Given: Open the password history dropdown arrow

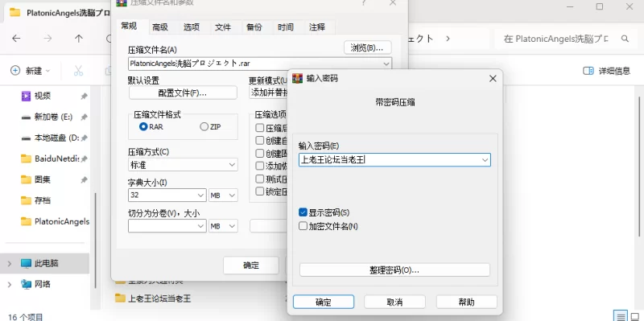Looking at the screenshot, I should pos(485,160).
